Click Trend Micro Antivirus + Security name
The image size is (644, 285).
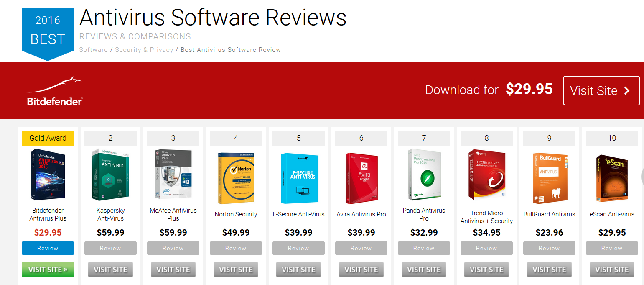[486, 217]
